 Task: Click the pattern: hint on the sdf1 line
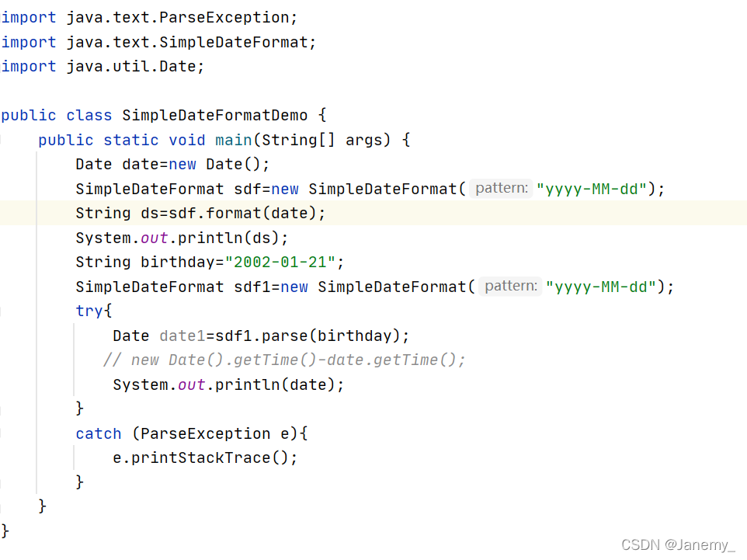tap(510, 286)
